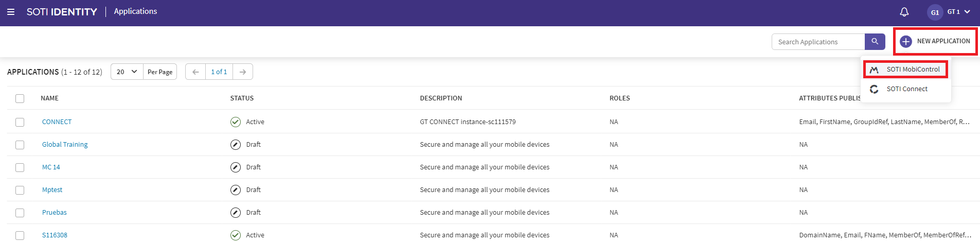
Task: Open the hamburger navigation menu
Action: point(11,12)
